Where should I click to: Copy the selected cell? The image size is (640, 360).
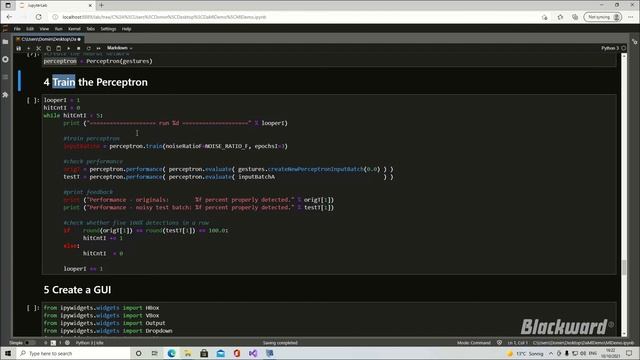[x=49, y=48]
